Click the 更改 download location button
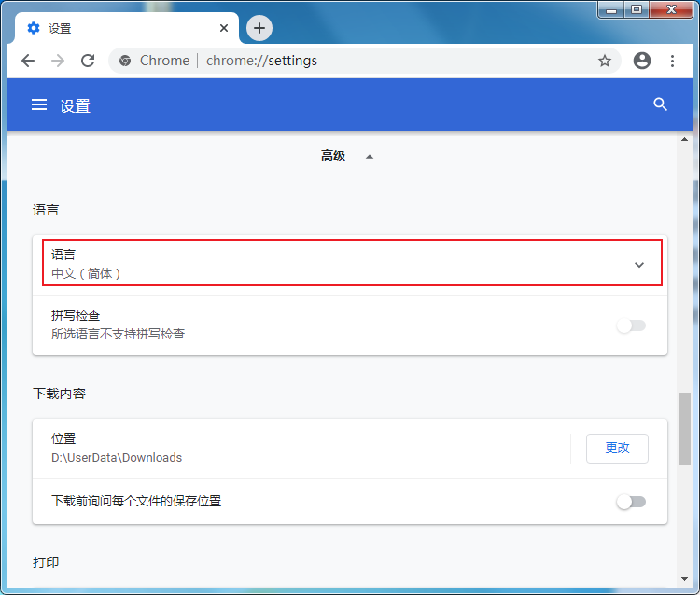 [617, 449]
